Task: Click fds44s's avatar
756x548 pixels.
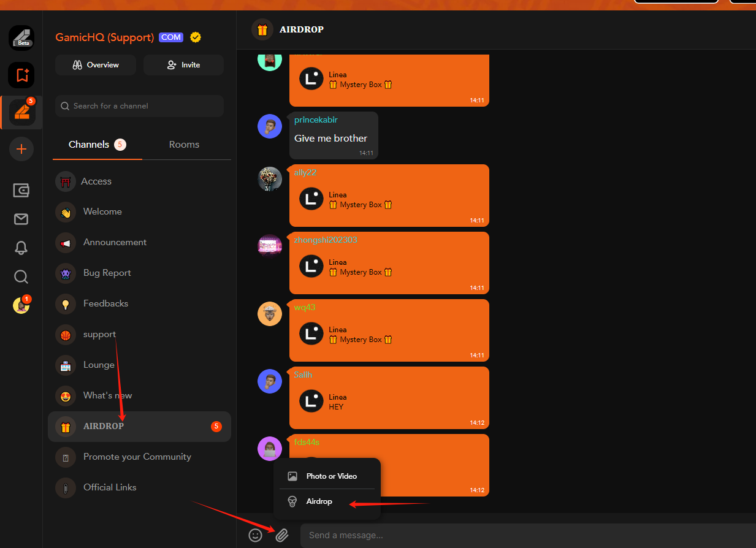Action: [x=270, y=449]
